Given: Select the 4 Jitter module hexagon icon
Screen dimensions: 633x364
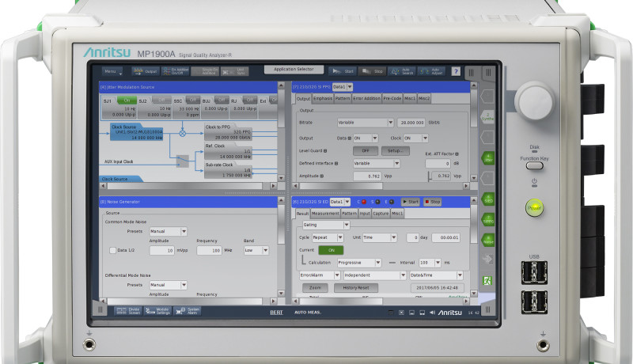Looking at the screenshot, I should click(x=488, y=157).
